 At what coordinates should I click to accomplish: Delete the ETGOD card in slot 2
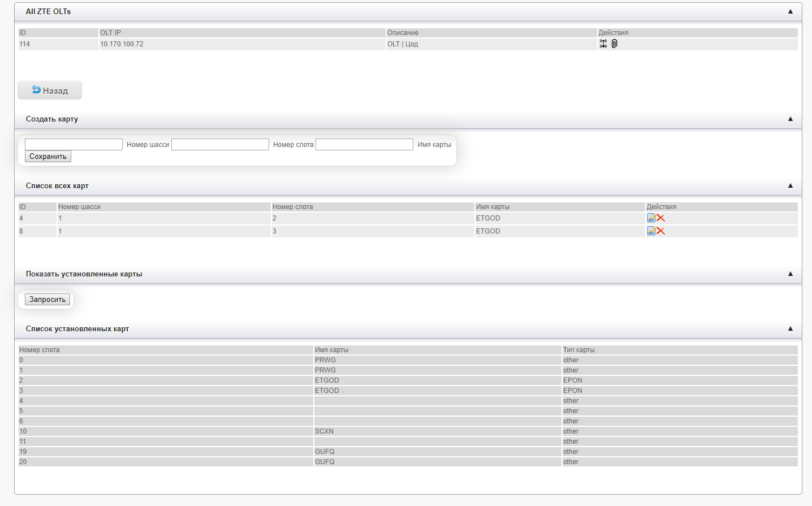coord(660,218)
